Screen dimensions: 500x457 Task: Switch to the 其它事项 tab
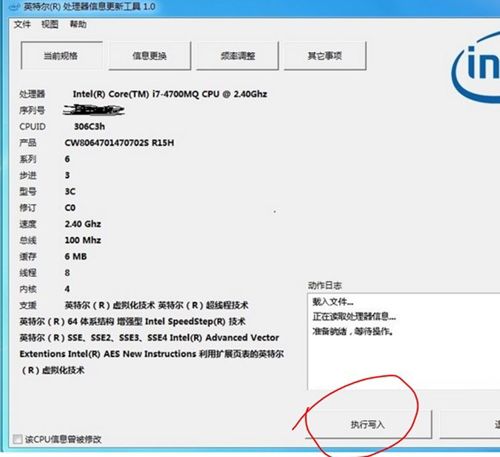pyautogui.click(x=325, y=56)
